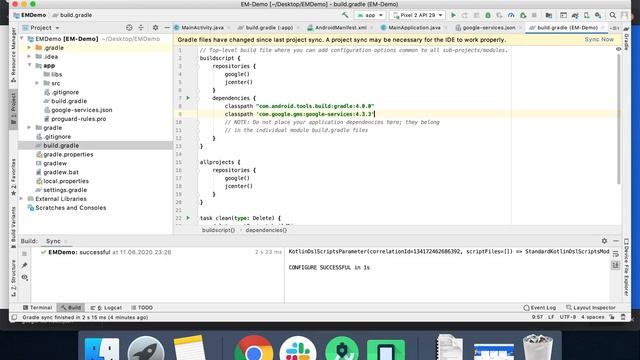Open the app run configuration dropdown
Viewport: 640px width, 360px height.
coord(370,15)
